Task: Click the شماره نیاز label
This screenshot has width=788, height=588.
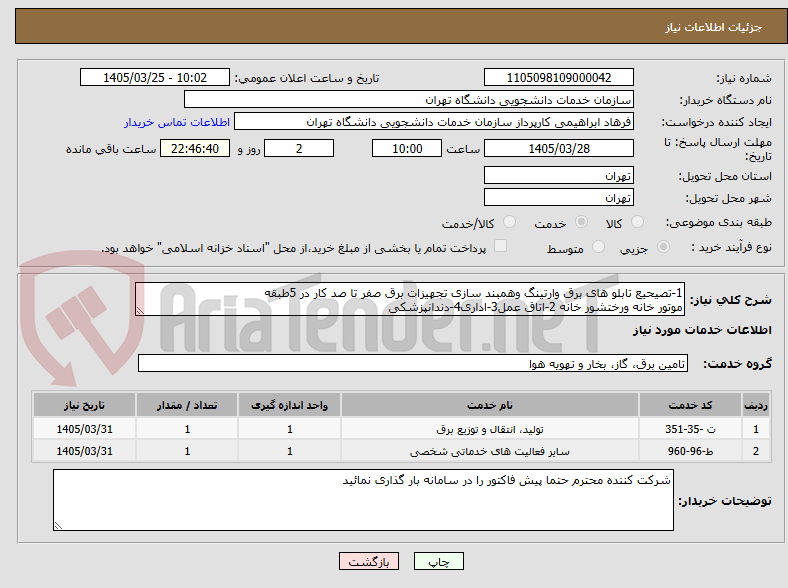Action: point(744,78)
